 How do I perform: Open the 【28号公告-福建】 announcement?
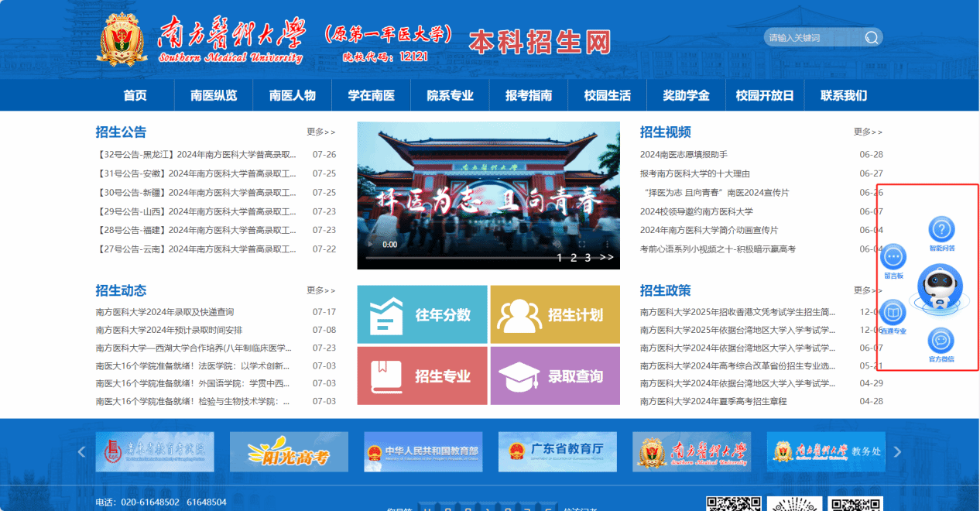197,230
